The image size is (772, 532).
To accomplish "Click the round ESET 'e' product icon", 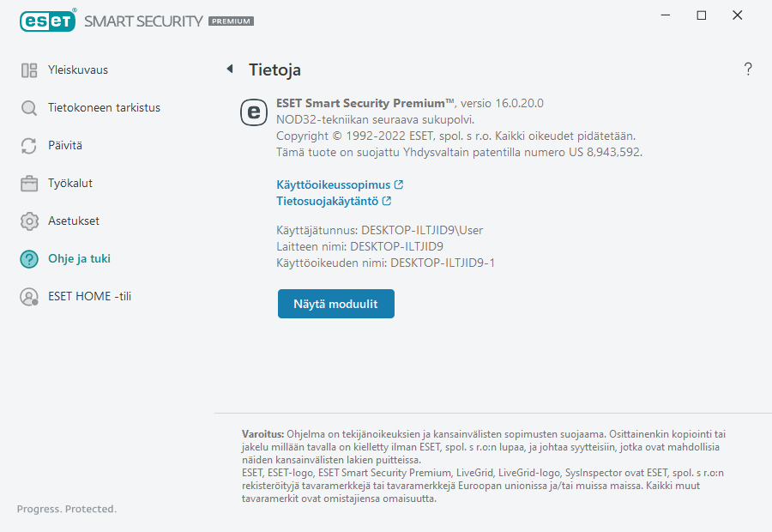I will pos(254,112).
